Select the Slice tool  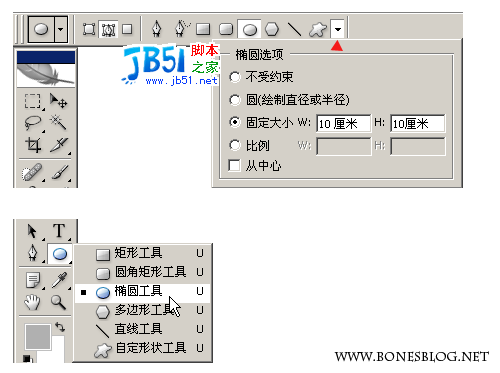59,145
